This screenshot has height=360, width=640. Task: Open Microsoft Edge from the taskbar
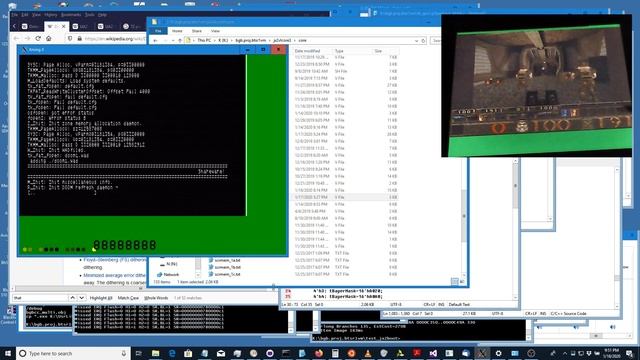(172, 353)
